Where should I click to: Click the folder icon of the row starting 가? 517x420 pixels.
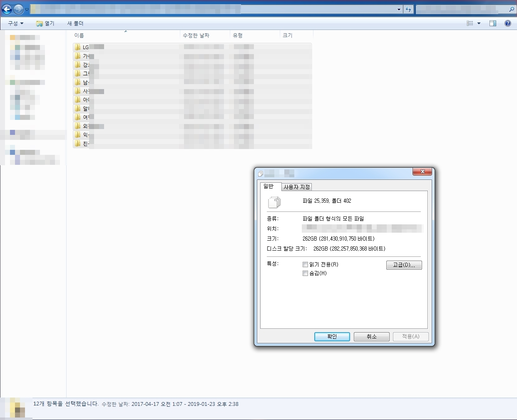coord(77,56)
